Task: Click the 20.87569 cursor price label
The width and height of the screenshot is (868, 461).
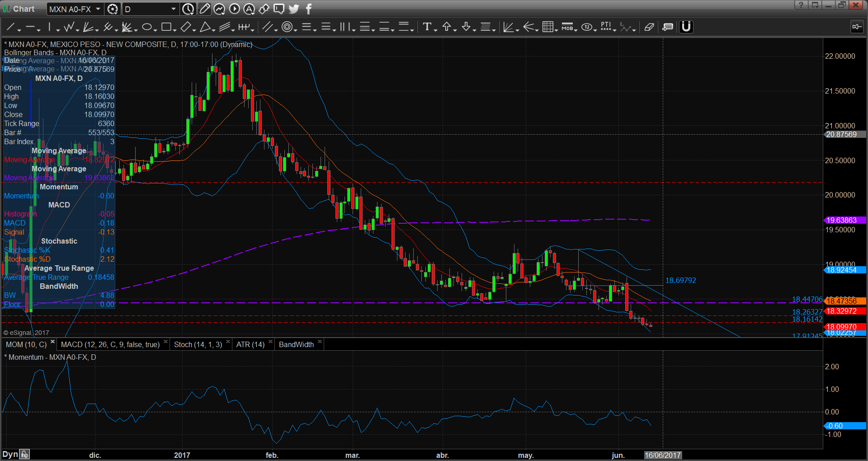Action: [x=844, y=134]
